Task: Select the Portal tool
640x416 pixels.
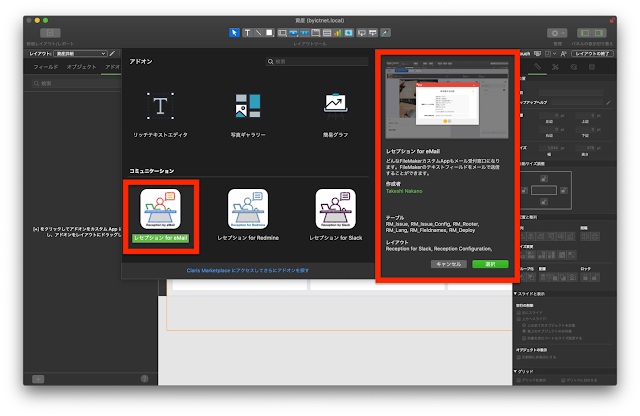Action: click(x=327, y=33)
